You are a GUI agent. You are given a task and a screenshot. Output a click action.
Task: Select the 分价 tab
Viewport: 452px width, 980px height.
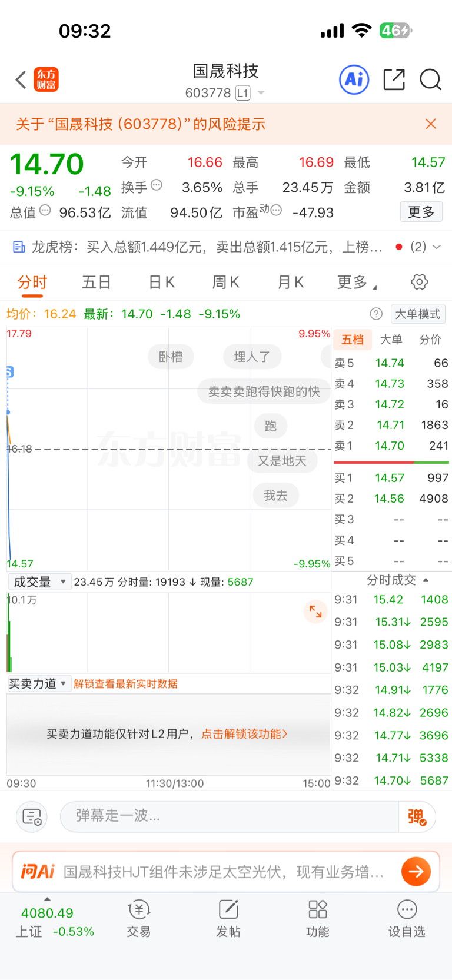430,340
